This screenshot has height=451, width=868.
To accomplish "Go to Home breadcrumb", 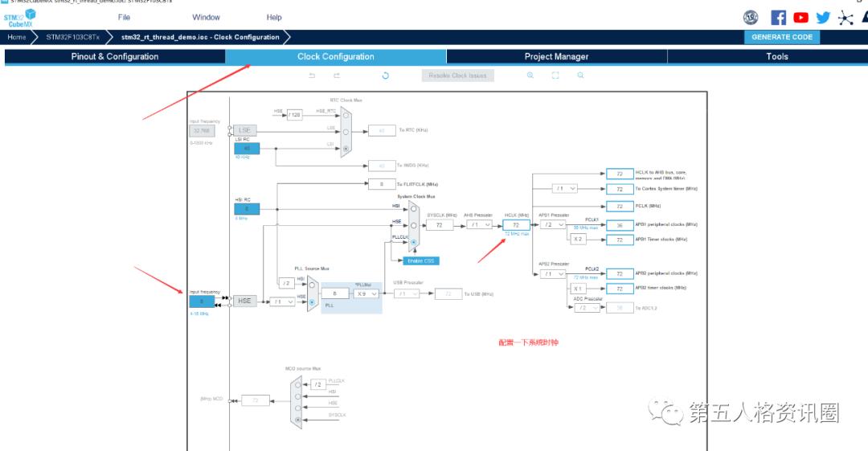I will (x=17, y=37).
